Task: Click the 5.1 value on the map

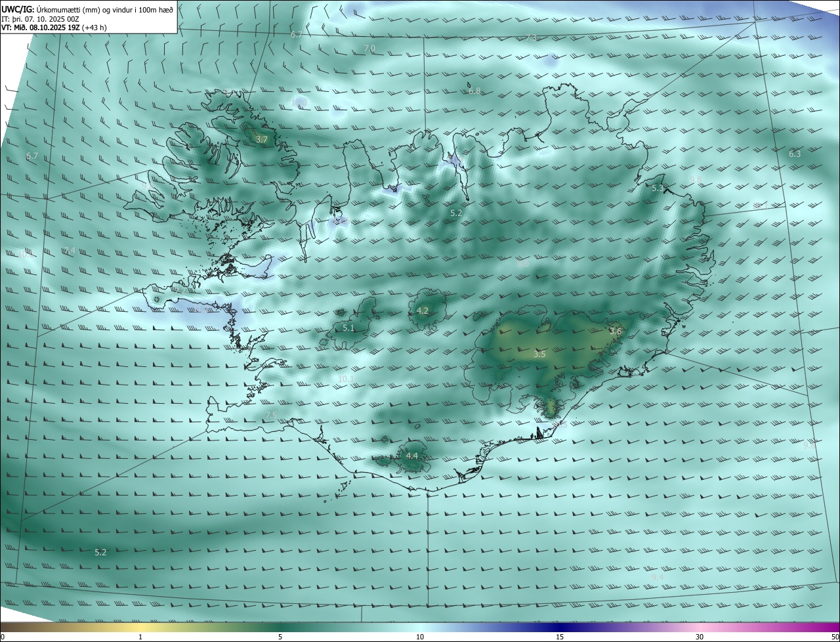Action: click(x=348, y=328)
